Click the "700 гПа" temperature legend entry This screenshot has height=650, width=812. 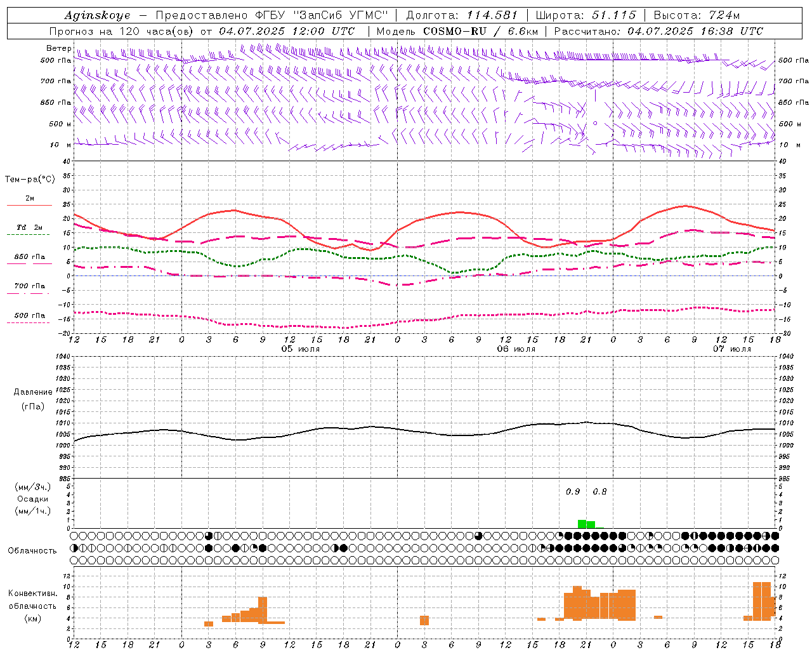pyautogui.click(x=30, y=286)
